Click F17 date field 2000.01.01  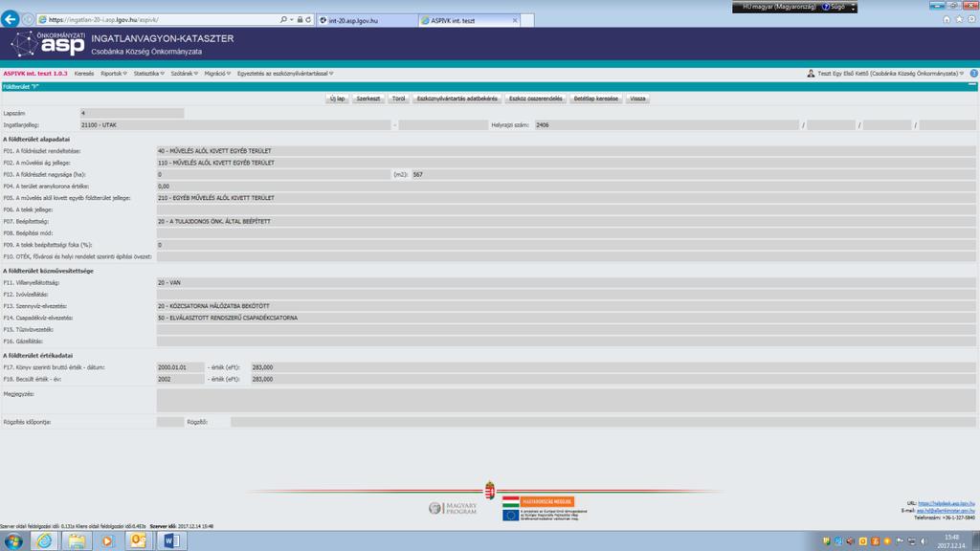[x=180, y=367]
